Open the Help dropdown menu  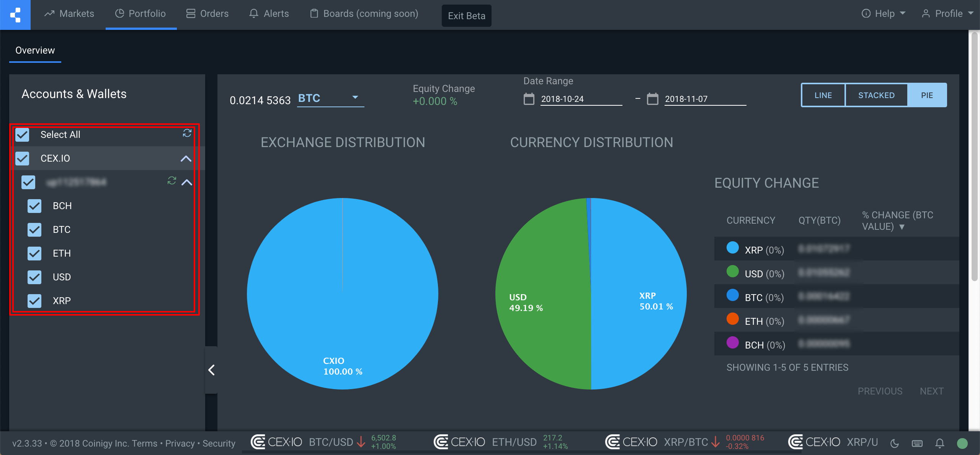pyautogui.click(x=884, y=14)
